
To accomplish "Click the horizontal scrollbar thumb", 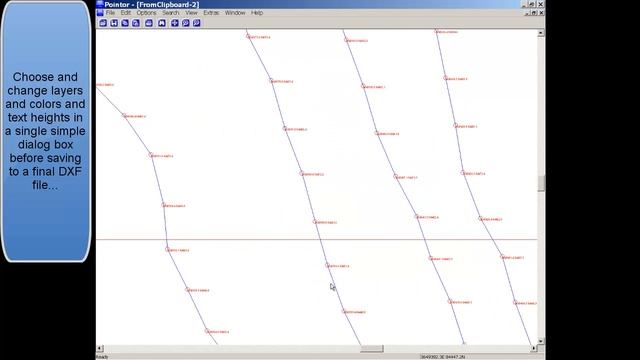I will (371, 348).
